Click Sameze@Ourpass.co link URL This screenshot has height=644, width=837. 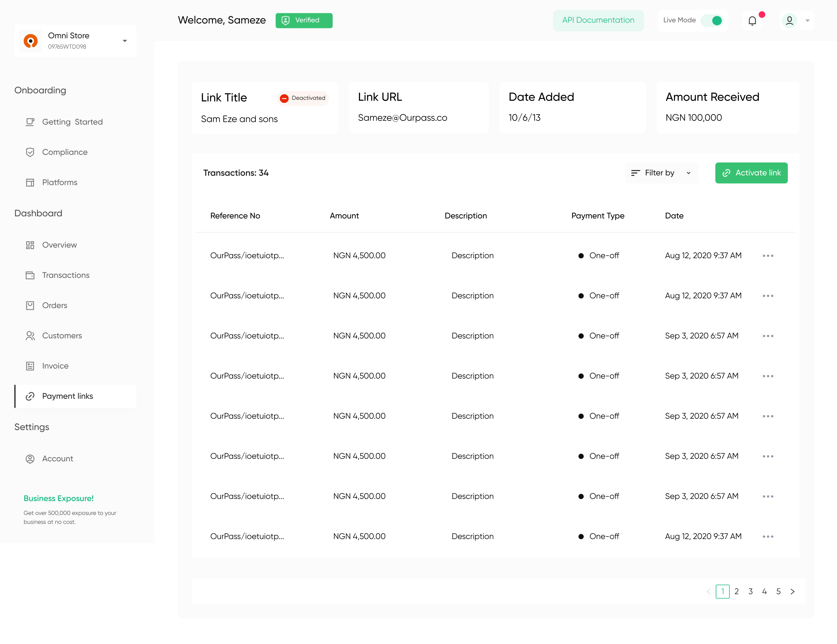click(403, 118)
